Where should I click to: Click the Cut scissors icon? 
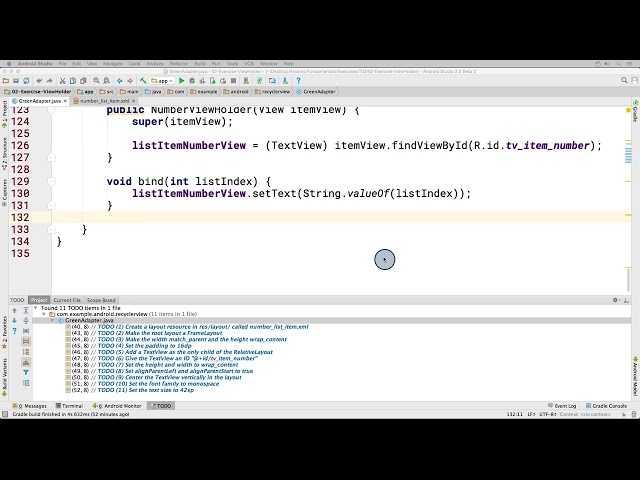tap(62, 81)
